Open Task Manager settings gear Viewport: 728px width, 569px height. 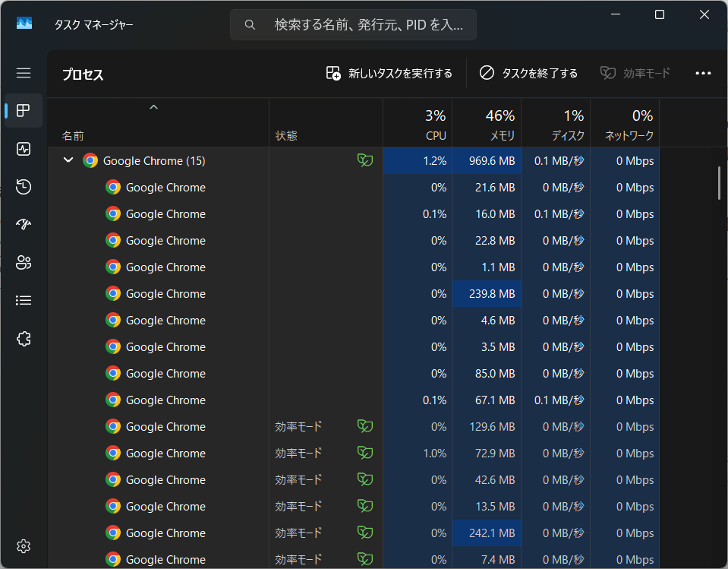24,546
